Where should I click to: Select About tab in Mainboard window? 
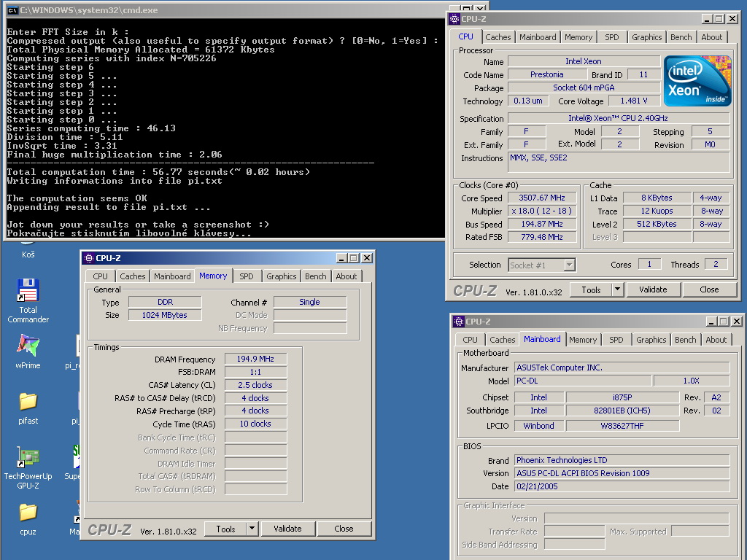716,340
